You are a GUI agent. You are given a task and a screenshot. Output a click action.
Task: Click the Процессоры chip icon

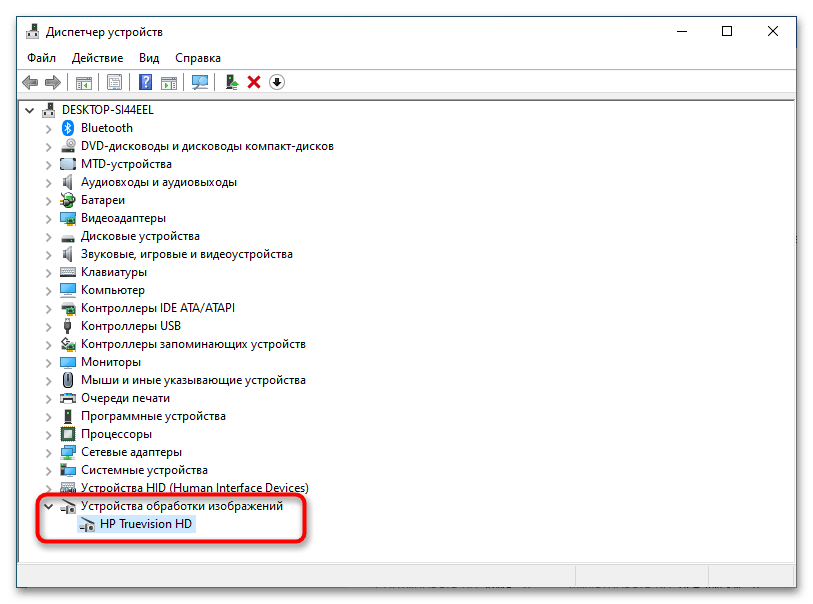pyautogui.click(x=68, y=434)
